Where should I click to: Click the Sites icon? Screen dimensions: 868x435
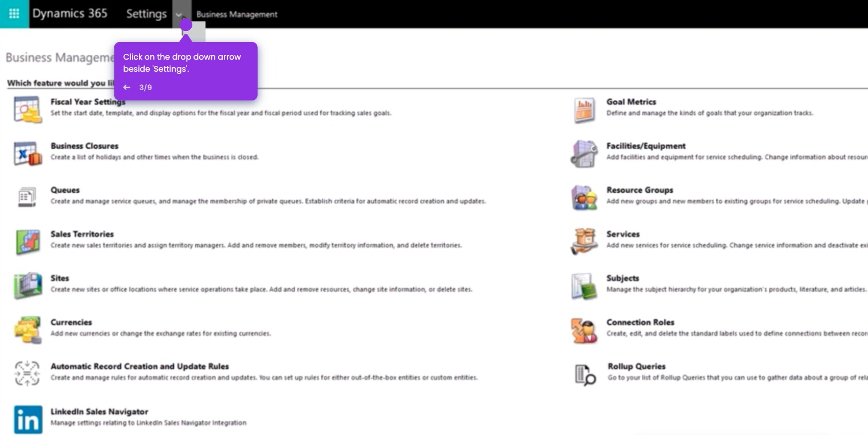point(28,286)
